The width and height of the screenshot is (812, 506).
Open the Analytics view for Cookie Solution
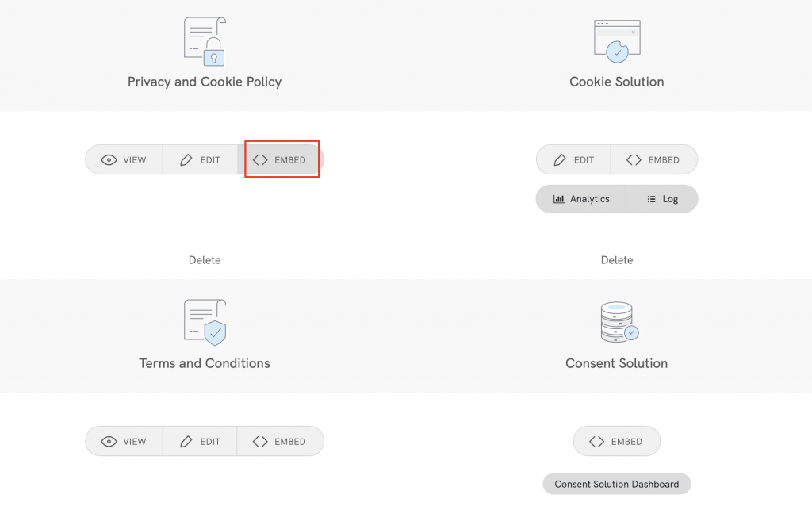pos(580,198)
